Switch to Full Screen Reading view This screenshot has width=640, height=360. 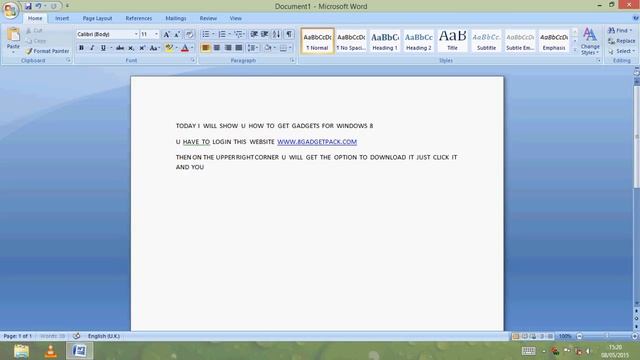[525, 336]
